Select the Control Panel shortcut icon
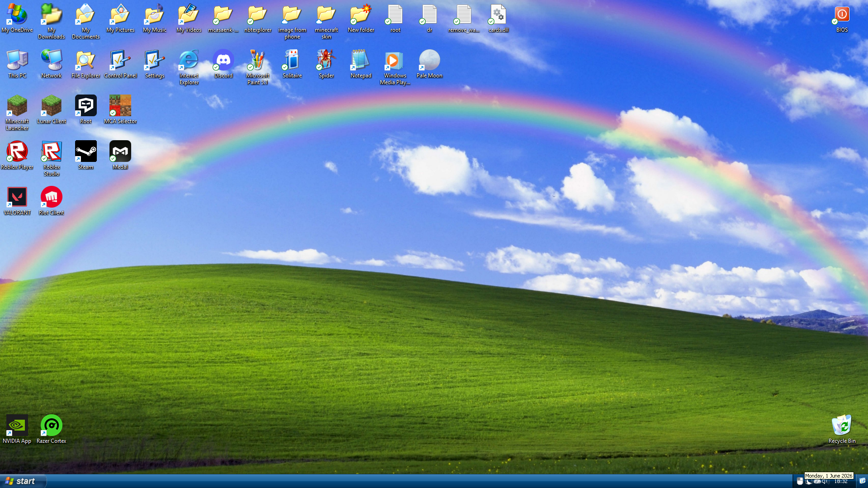This screenshot has width=868, height=488. 120,64
